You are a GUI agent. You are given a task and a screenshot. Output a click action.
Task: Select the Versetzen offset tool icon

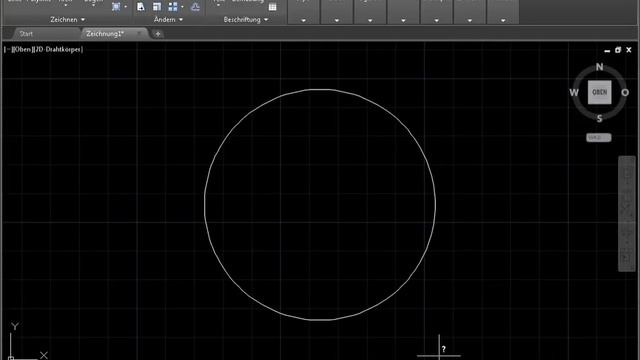(196, 7)
